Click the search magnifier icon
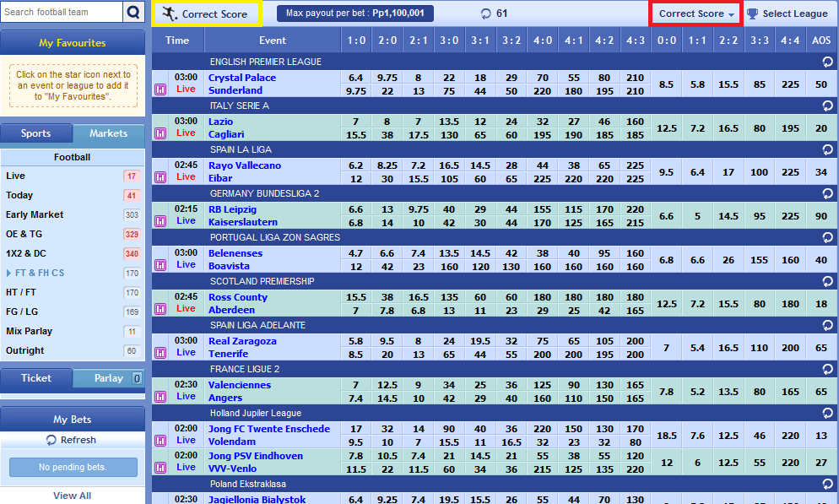 coord(133,12)
